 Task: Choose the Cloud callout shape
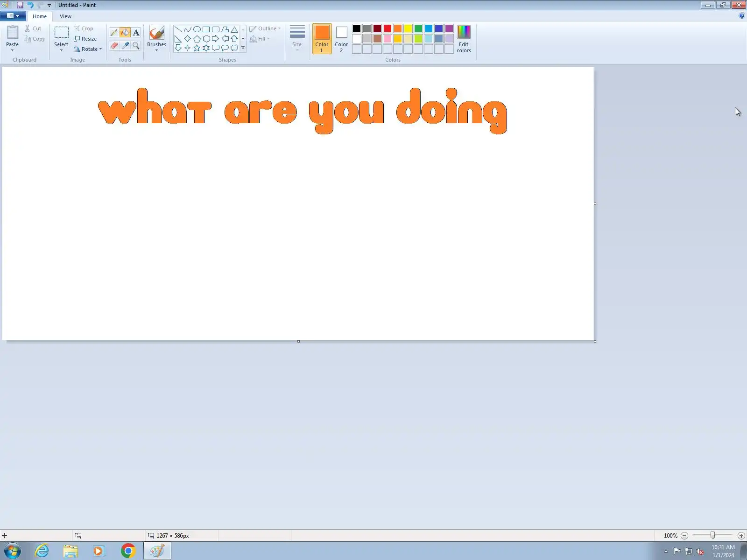[234, 48]
